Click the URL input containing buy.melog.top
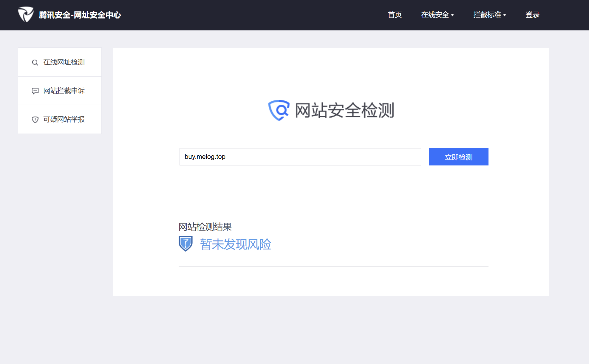The height and width of the screenshot is (364, 589). (300, 157)
